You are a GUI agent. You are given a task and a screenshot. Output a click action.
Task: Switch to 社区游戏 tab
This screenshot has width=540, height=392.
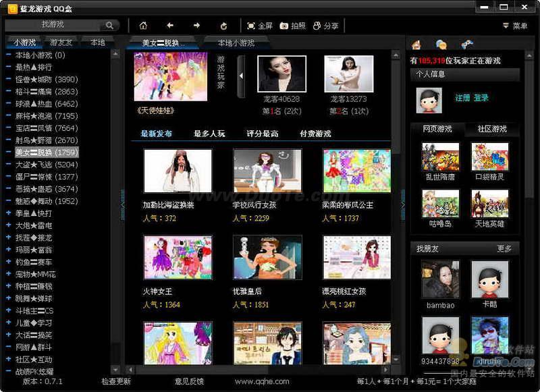click(x=492, y=129)
